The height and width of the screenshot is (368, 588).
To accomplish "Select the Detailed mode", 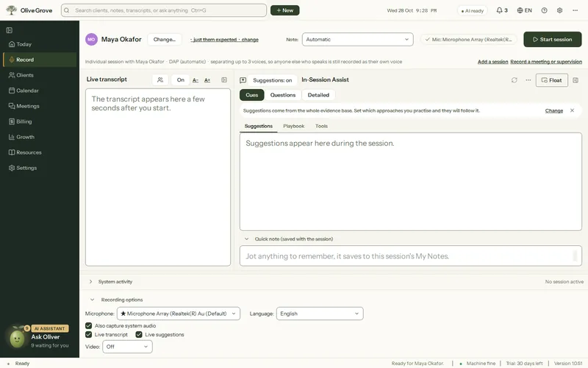I will (318, 95).
